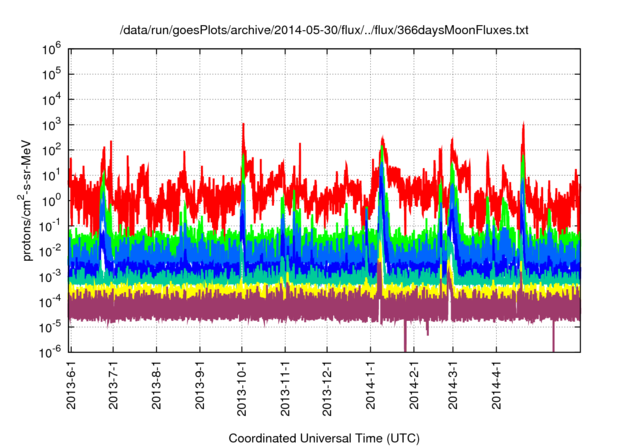The height and width of the screenshot is (448, 640).
Task: Select the 2013-6-1 date tick label
Action: [70, 385]
